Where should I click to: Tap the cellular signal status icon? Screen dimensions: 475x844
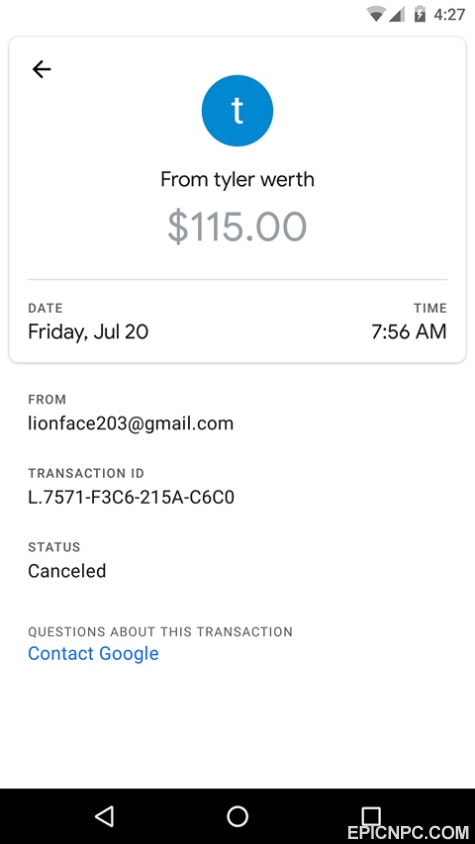coord(397,14)
